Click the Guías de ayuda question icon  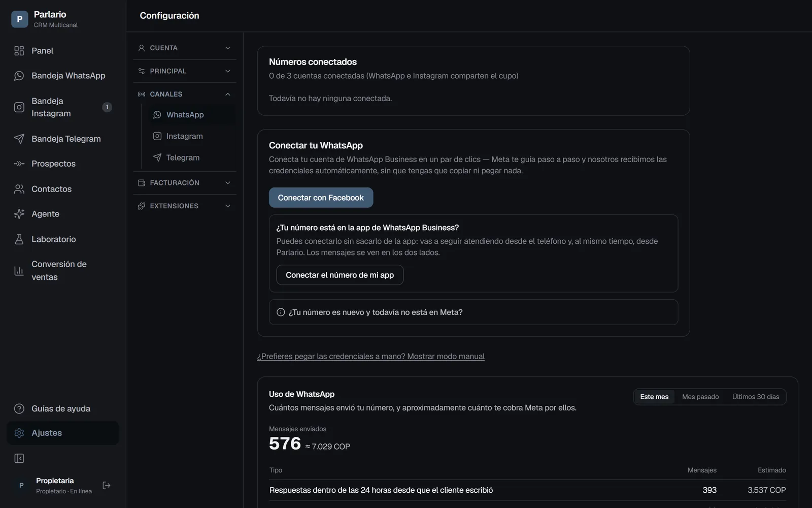19,408
